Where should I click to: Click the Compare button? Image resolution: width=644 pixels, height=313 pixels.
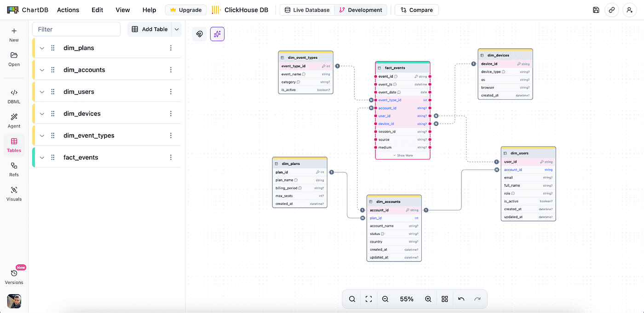point(417,10)
